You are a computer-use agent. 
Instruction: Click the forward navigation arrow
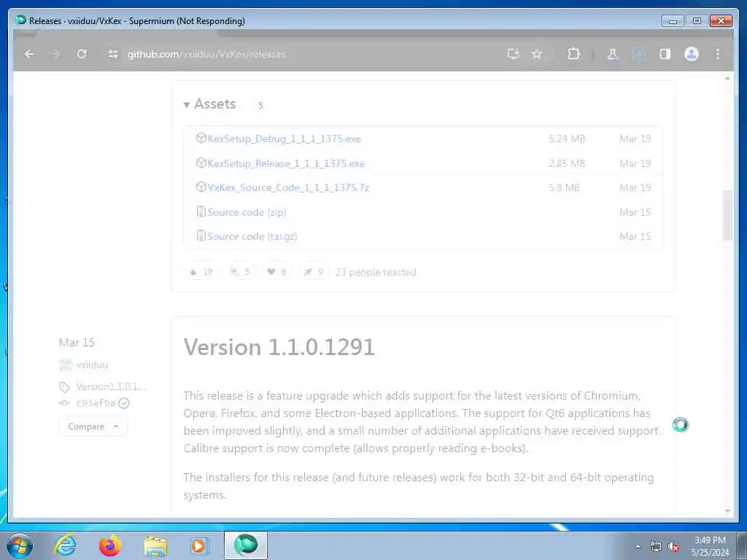coord(55,54)
